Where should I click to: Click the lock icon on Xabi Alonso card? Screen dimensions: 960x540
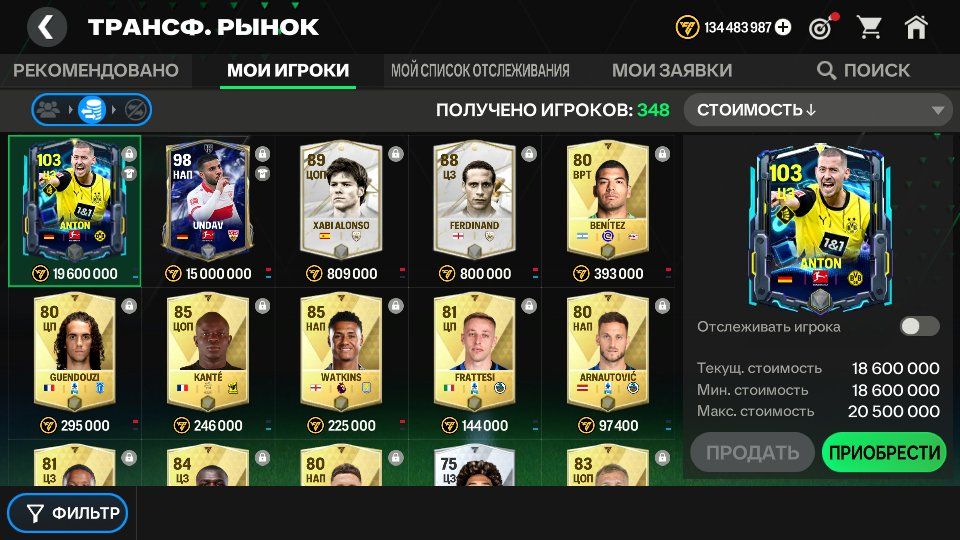(x=396, y=154)
